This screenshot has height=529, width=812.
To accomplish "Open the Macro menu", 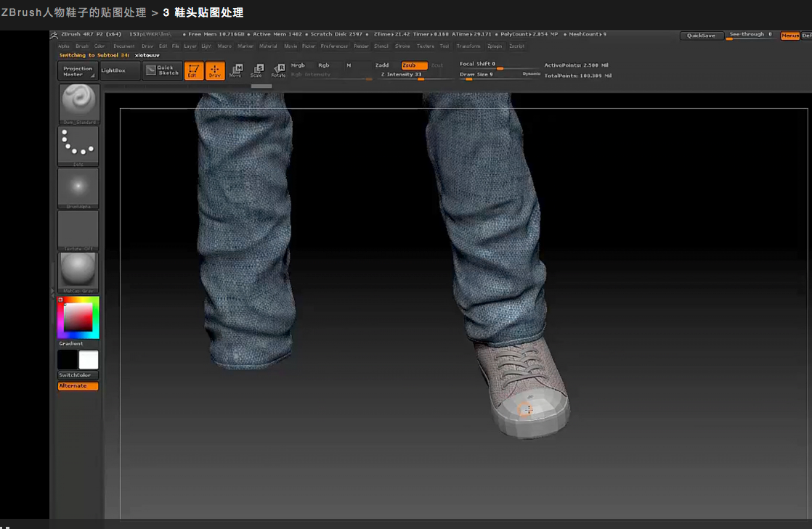I will 224,46.
